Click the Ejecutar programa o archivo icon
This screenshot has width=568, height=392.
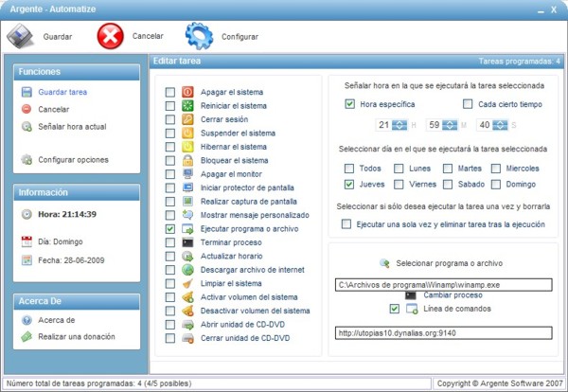pyautogui.click(x=187, y=228)
